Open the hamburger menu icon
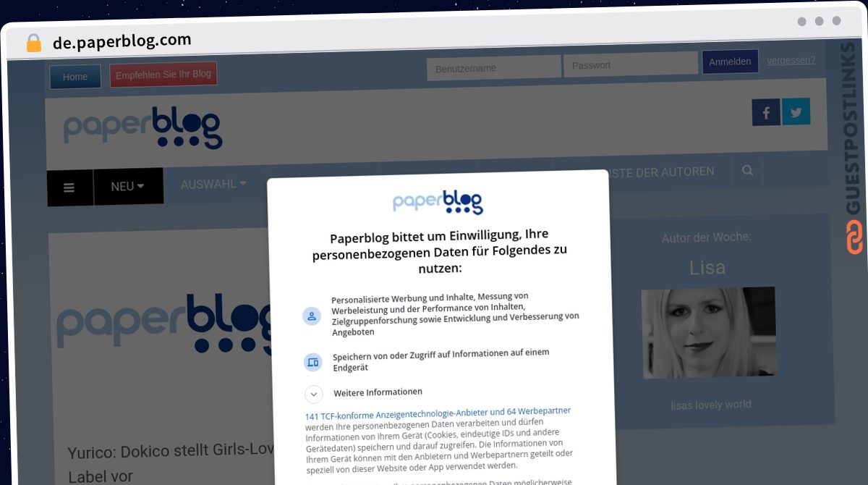This screenshot has width=868, height=485. [69, 187]
